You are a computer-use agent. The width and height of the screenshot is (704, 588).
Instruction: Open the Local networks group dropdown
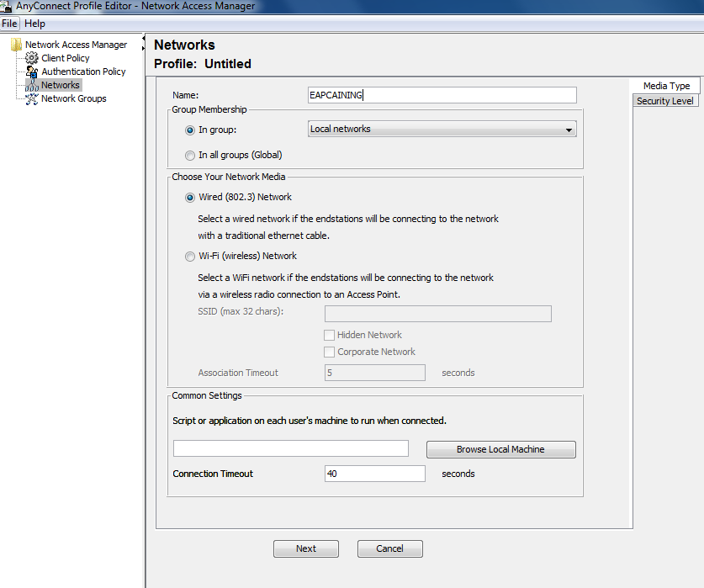click(442, 129)
